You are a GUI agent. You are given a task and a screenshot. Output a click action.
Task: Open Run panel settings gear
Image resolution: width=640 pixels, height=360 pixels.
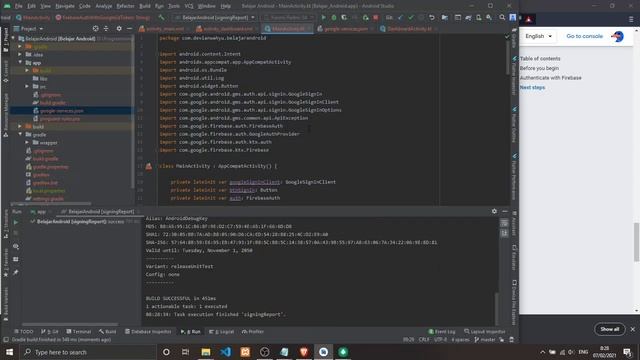(x=494, y=211)
